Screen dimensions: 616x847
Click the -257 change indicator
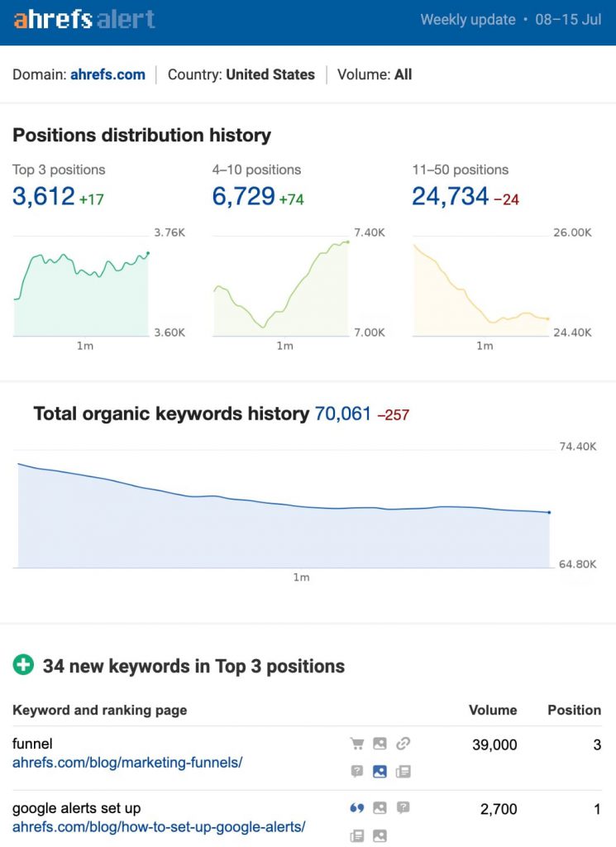coord(393,415)
